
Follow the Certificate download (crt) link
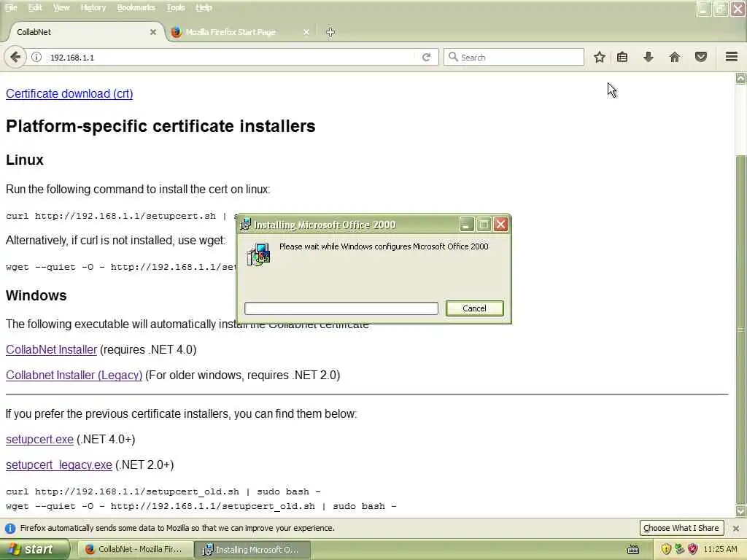point(69,93)
